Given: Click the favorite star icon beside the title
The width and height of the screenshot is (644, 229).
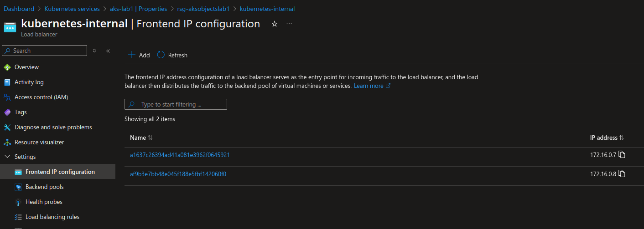Looking at the screenshot, I should 275,24.
